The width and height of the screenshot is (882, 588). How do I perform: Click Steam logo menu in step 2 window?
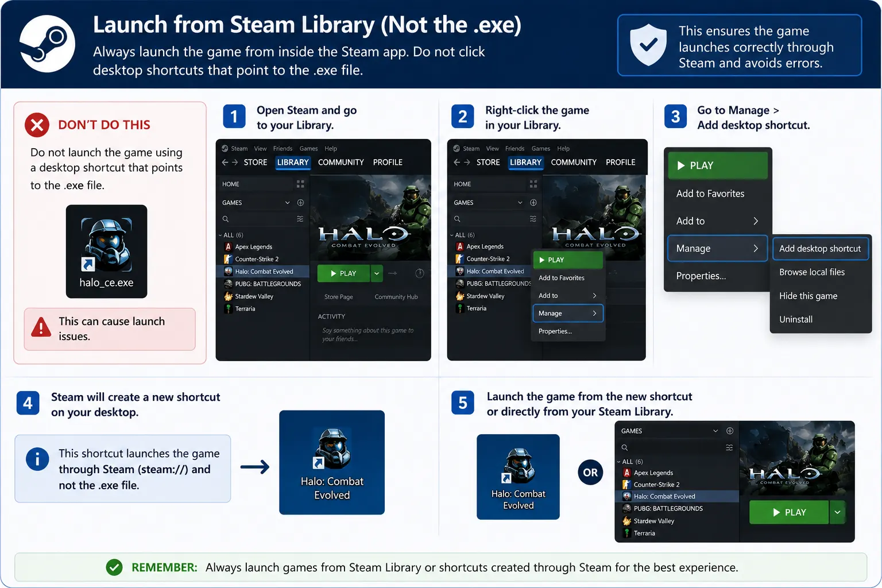457,148
